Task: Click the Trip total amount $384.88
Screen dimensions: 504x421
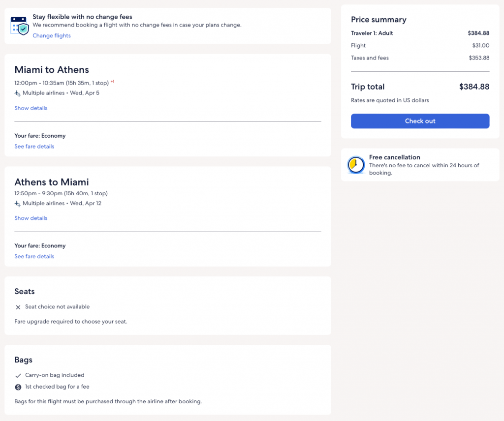Action: pos(474,87)
